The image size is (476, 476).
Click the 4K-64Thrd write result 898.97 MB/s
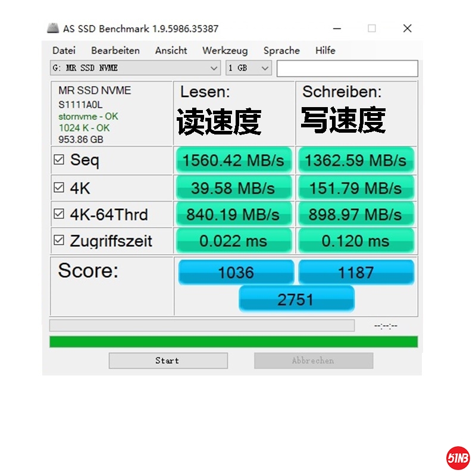click(x=356, y=214)
